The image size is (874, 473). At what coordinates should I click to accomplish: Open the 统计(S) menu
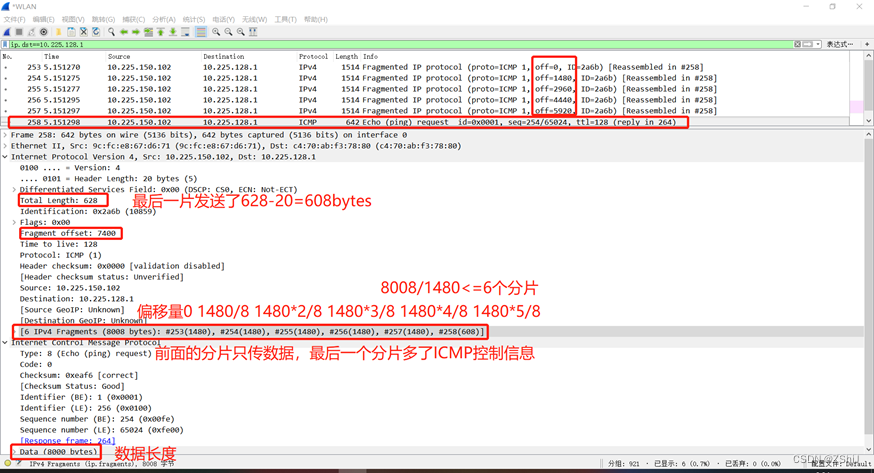(x=194, y=19)
